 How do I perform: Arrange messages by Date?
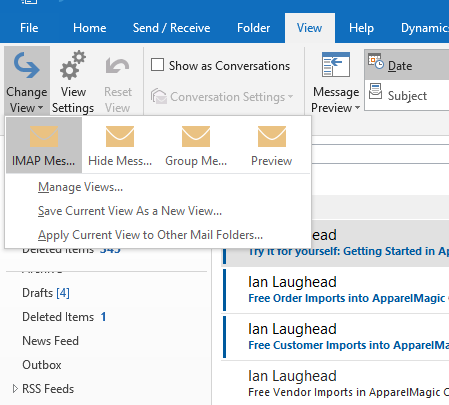pos(407,65)
